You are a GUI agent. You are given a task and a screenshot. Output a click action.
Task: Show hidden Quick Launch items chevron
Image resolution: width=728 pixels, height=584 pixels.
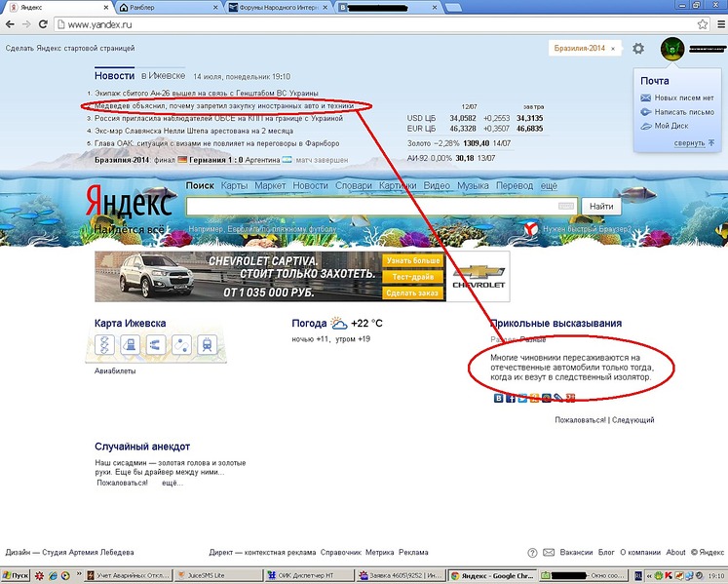click(79, 574)
